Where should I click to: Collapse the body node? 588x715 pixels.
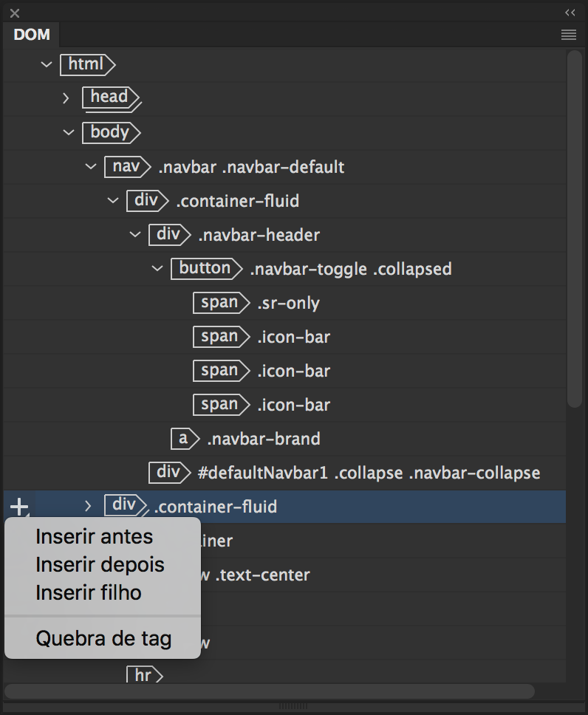pos(69,132)
